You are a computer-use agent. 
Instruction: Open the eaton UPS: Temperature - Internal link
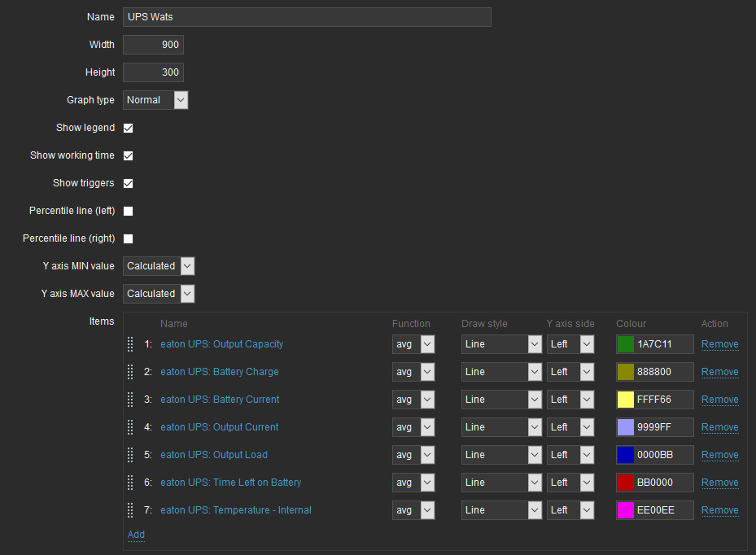[x=236, y=510]
